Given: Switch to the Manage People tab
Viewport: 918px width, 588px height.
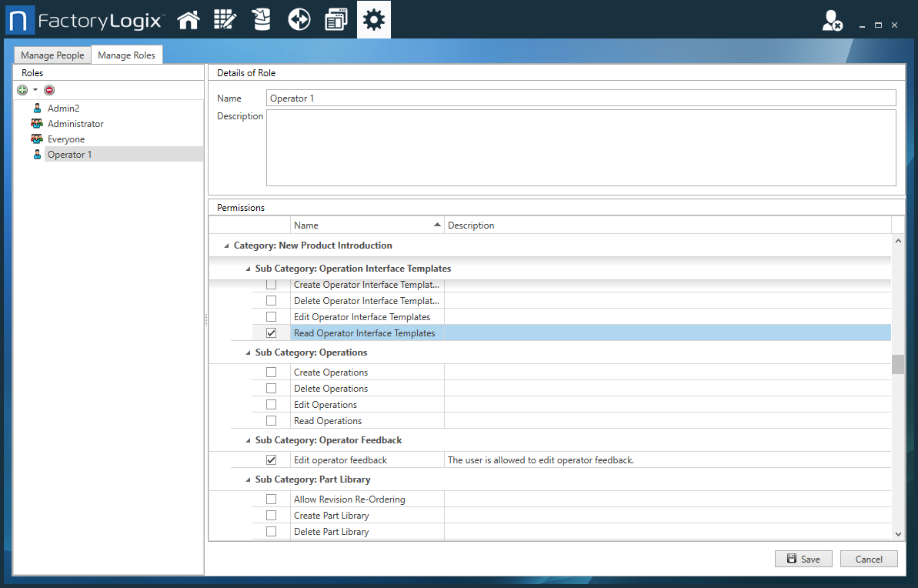Looking at the screenshot, I should coord(52,55).
